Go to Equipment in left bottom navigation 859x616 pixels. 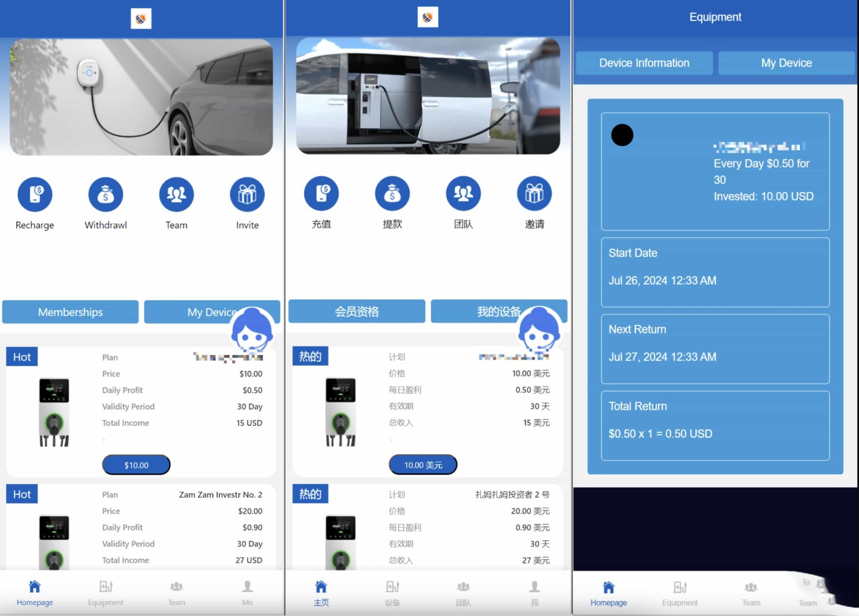coord(106,593)
